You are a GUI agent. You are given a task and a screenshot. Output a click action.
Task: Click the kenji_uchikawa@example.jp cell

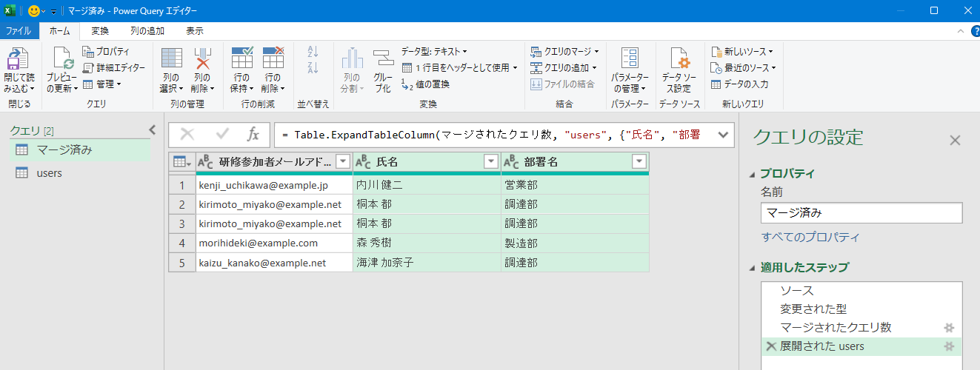(x=275, y=185)
